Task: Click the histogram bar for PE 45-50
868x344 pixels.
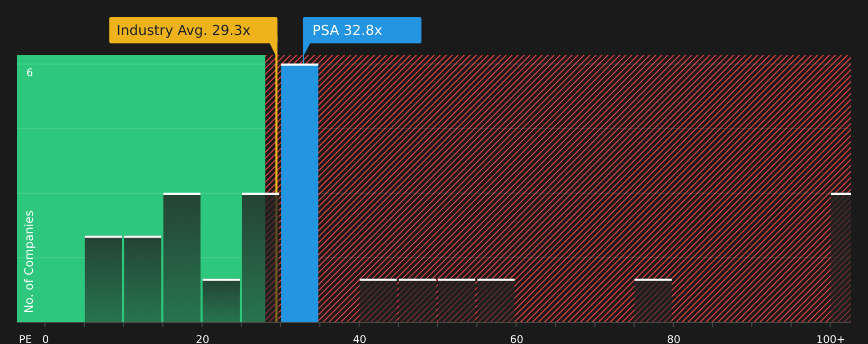Action: coord(418,301)
